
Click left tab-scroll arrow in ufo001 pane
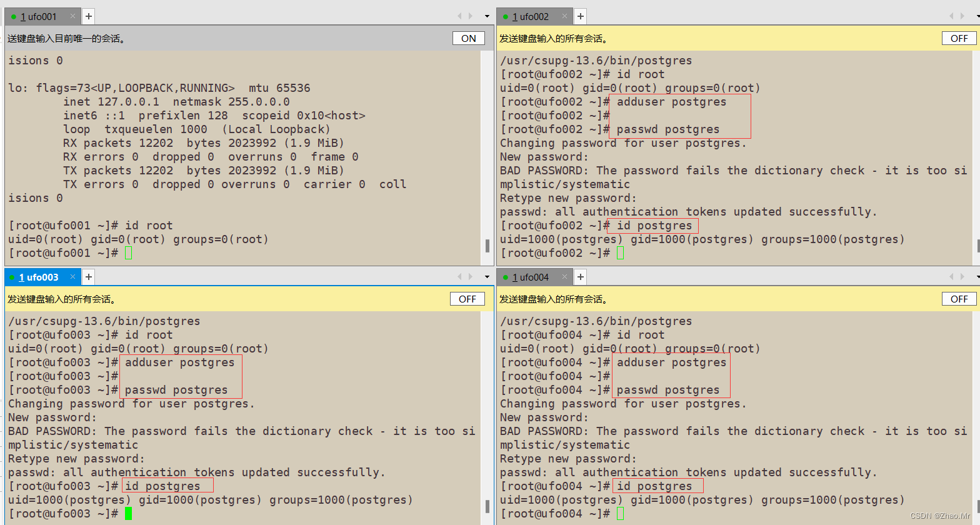[460, 16]
